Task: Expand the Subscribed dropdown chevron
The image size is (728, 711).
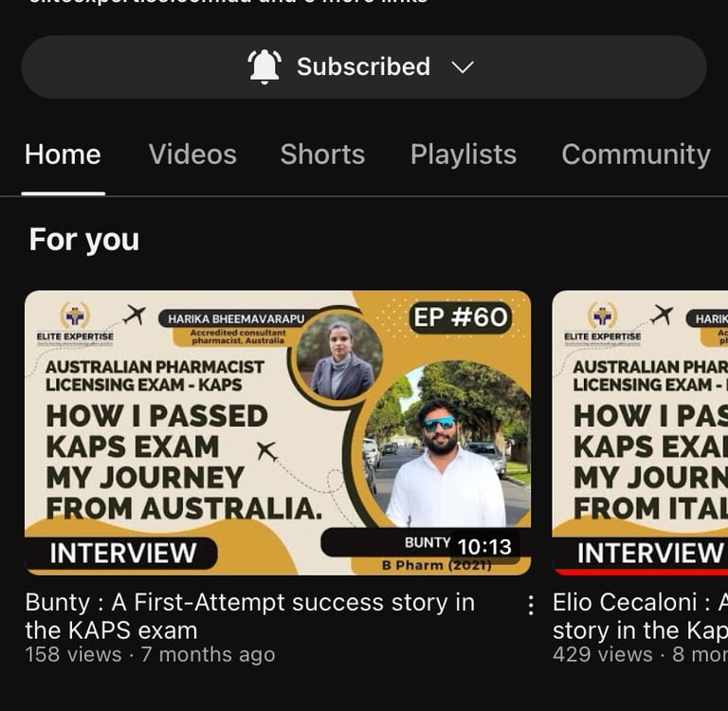Action: click(x=463, y=67)
